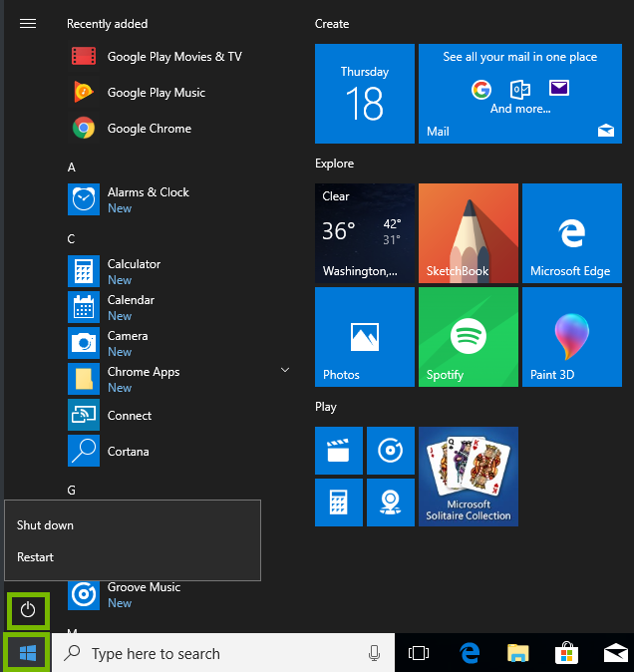The width and height of the screenshot is (634, 672).
Task: Open Thursday 18 calendar tile
Action: 365,94
